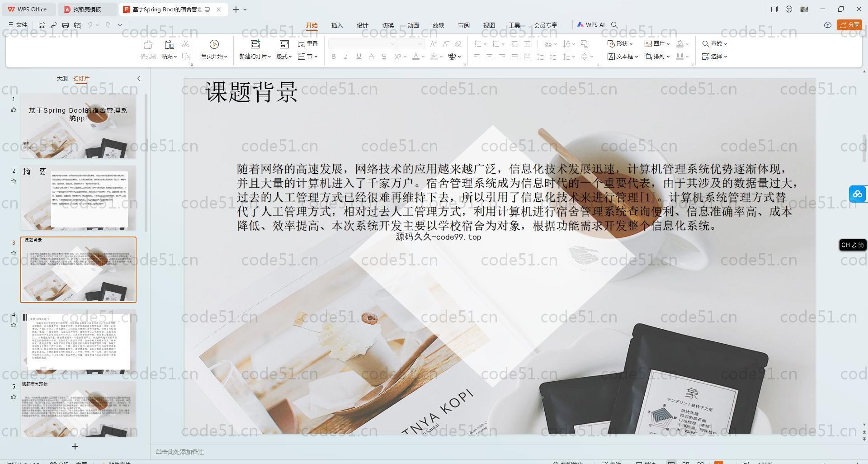Open the Transitions (切换) ribbon tab

[387, 25]
